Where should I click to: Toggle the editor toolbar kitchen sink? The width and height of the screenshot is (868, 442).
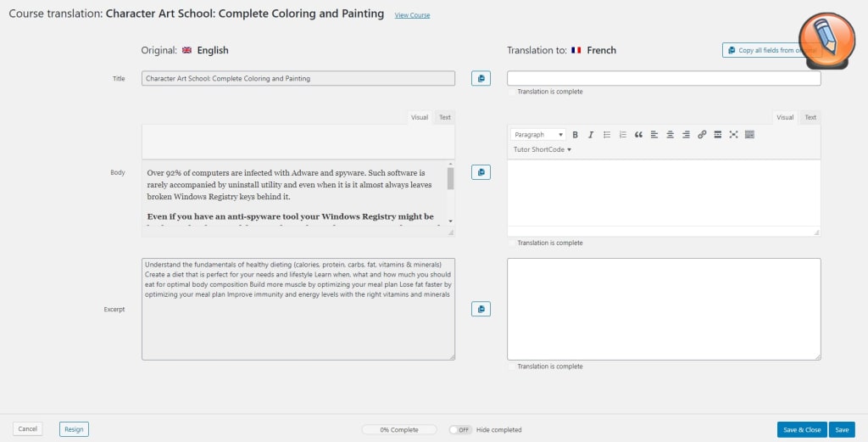point(749,135)
